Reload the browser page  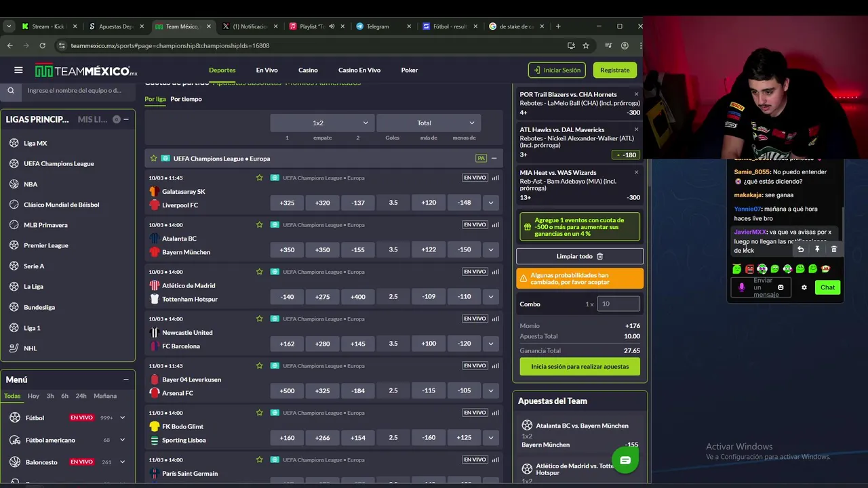(x=42, y=45)
